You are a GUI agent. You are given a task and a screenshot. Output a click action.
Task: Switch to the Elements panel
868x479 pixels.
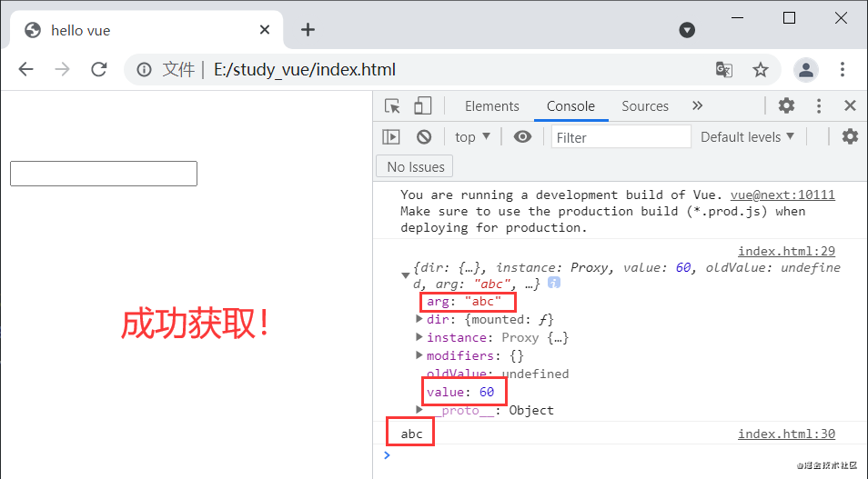click(492, 106)
